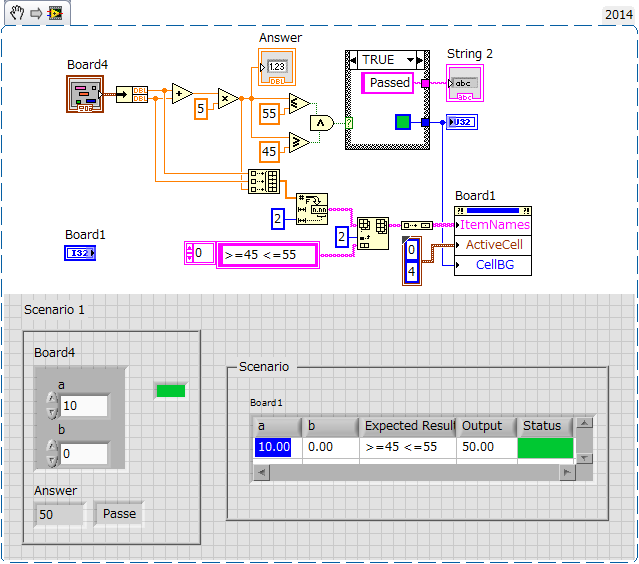Click the Unbundle cluster node after Board4

coord(132,94)
